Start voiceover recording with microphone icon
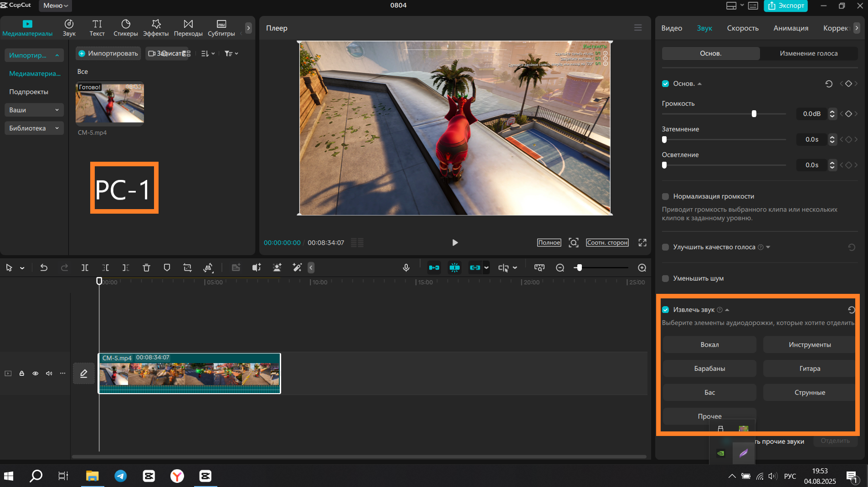 406,268
